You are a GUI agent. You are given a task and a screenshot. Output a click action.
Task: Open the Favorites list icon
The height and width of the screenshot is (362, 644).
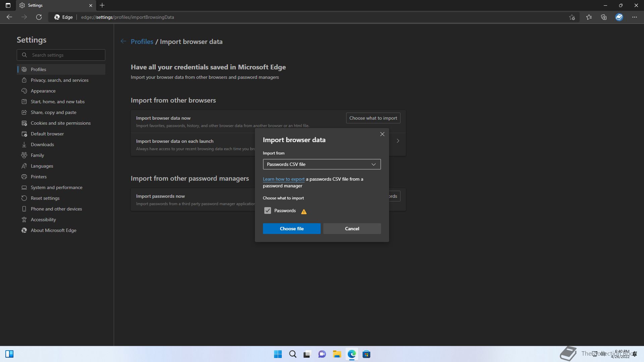[x=589, y=17]
